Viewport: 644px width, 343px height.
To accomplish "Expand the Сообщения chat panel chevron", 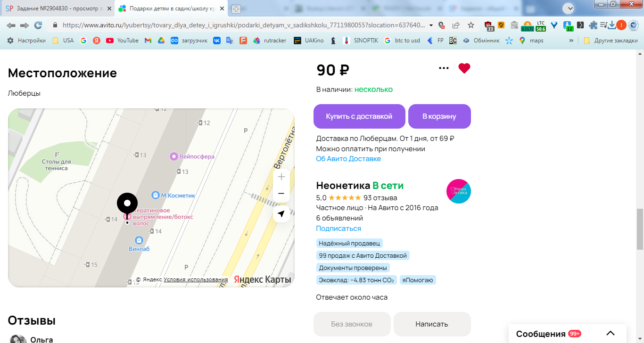I will [x=611, y=334].
